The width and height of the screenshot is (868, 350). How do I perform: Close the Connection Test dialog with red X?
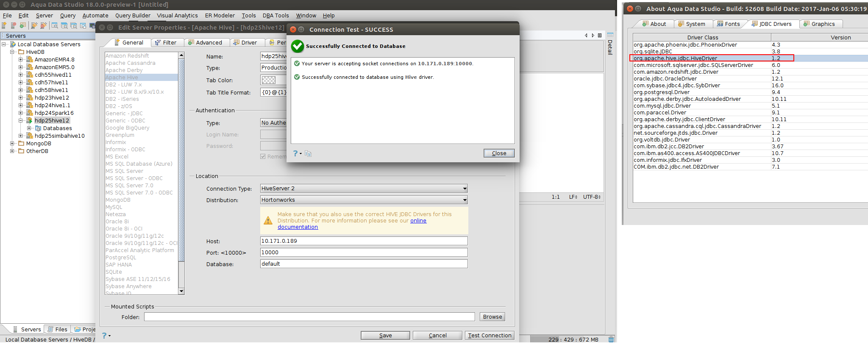pyautogui.click(x=293, y=29)
